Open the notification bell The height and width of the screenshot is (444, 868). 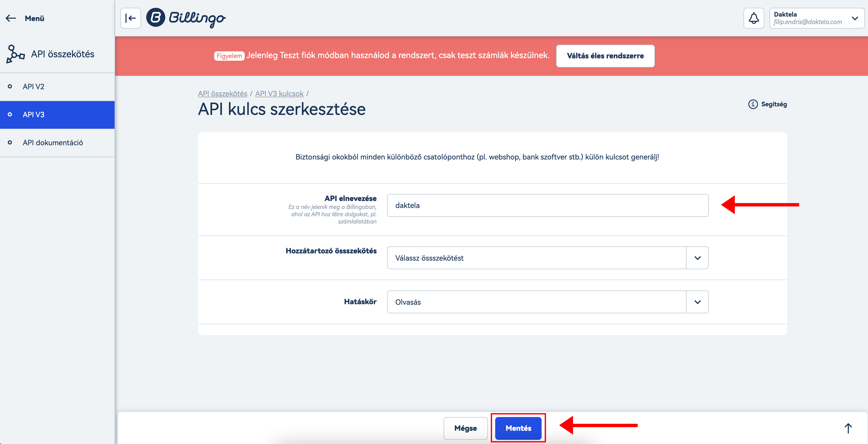click(x=753, y=18)
